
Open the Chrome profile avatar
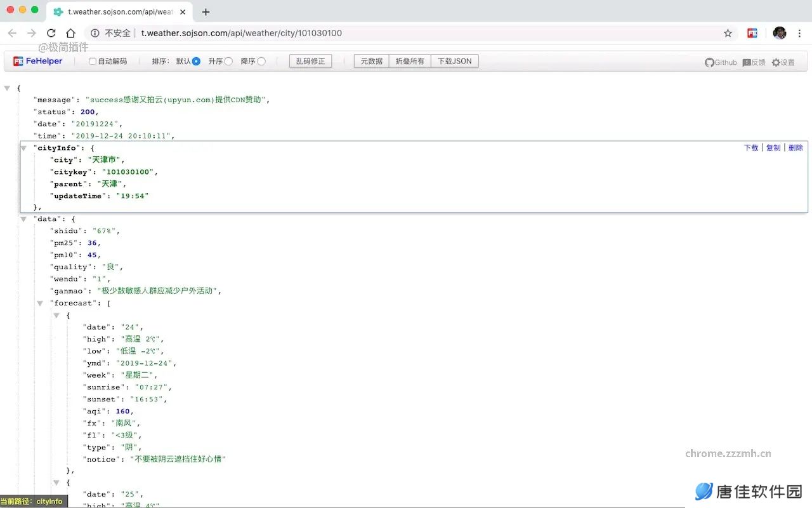point(780,33)
